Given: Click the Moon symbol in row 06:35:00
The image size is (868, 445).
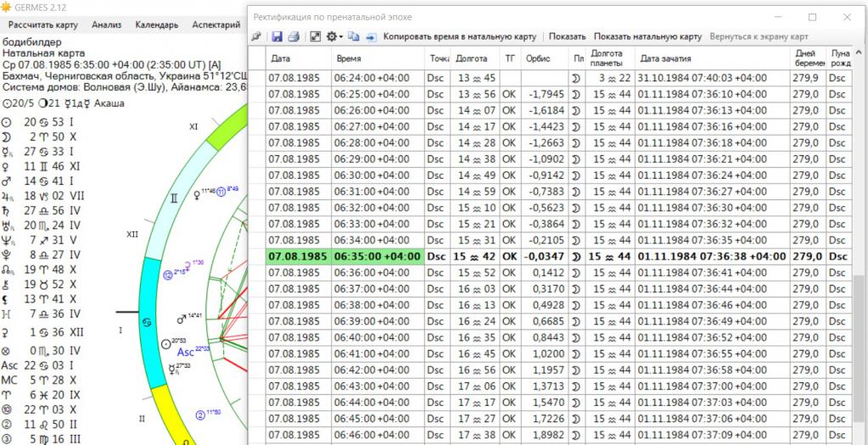Looking at the screenshot, I should coord(576,257).
